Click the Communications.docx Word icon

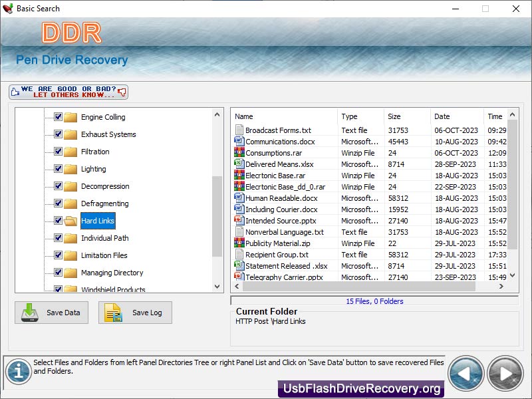[x=239, y=141]
